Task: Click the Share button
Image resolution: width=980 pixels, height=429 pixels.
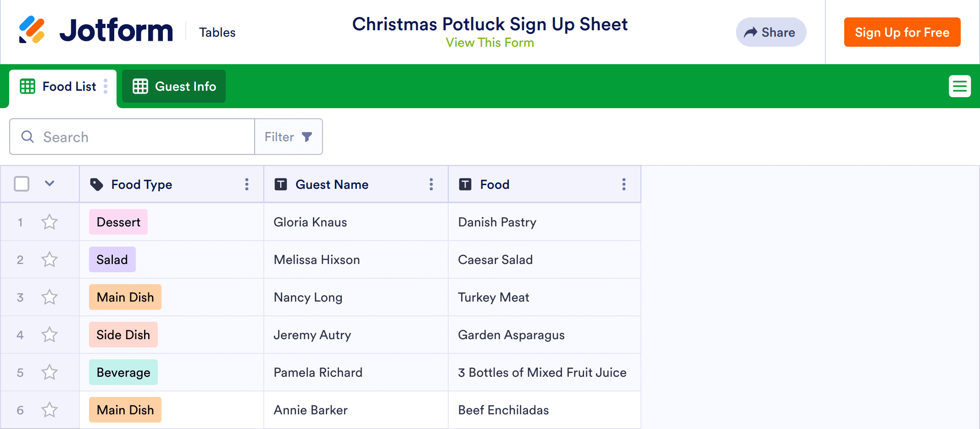Action: coord(771,32)
